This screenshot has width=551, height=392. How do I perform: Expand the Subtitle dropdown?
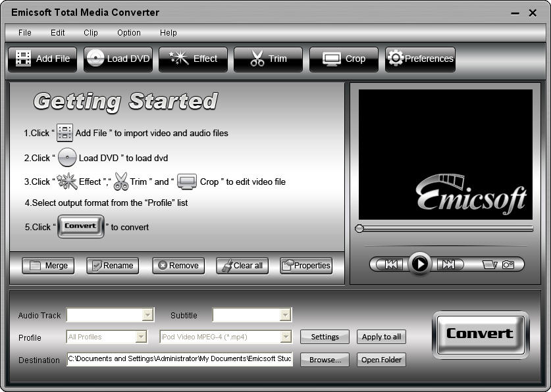pos(252,315)
